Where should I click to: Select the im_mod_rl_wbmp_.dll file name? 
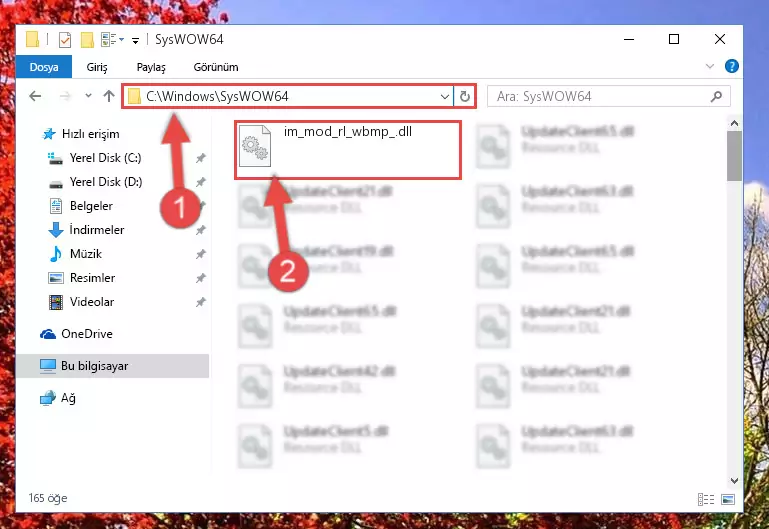click(x=348, y=132)
